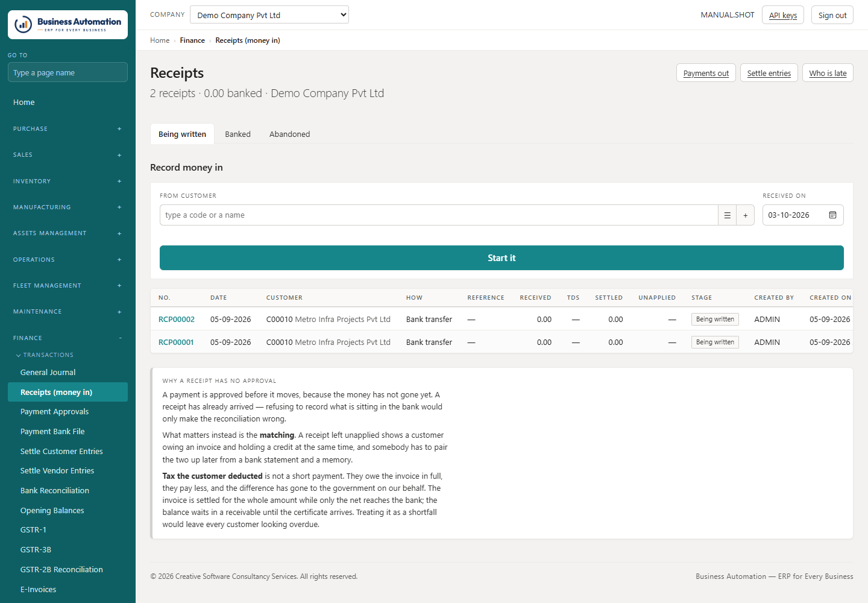Open receipt RCP00002
The width and height of the screenshot is (868, 603).
177,320
